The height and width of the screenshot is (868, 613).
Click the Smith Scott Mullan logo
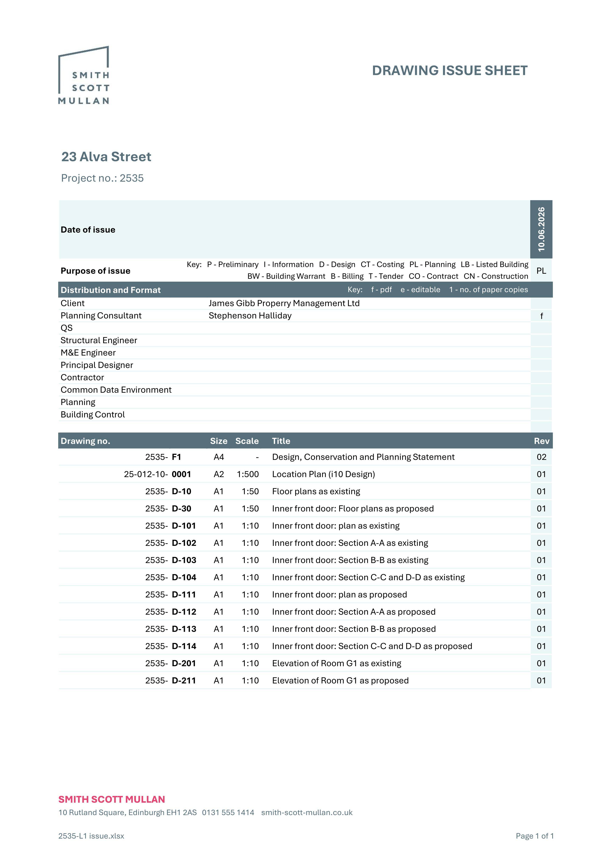[x=84, y=75]
